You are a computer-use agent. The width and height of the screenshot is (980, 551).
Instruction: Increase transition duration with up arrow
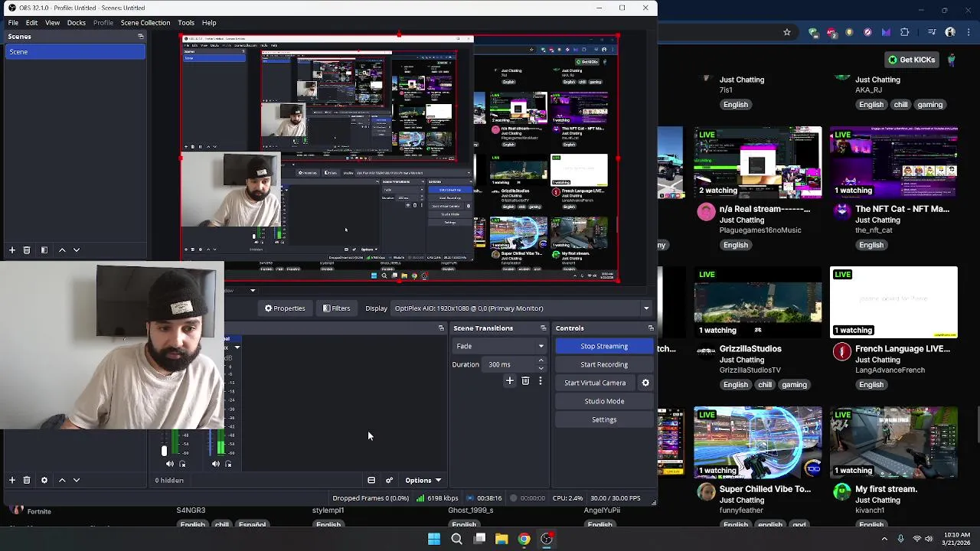point(541,360)
